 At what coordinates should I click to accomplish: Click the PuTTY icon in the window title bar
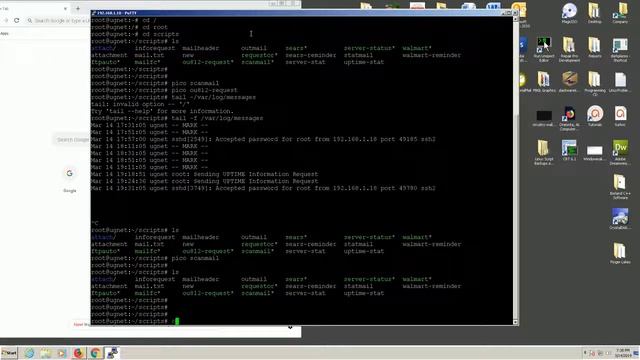point(94,13)
